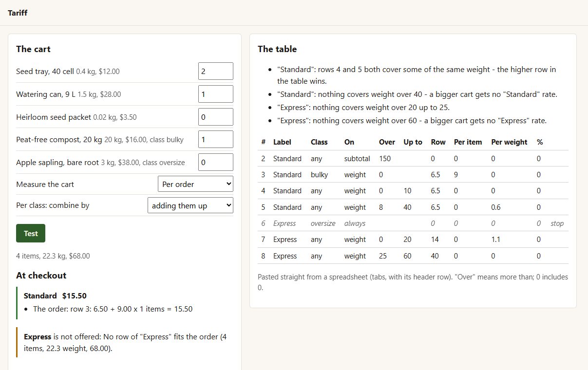Click the '1.1' per weight value in row 7
588x370 pixels.
pyautogui.click(x=495, y=240)
